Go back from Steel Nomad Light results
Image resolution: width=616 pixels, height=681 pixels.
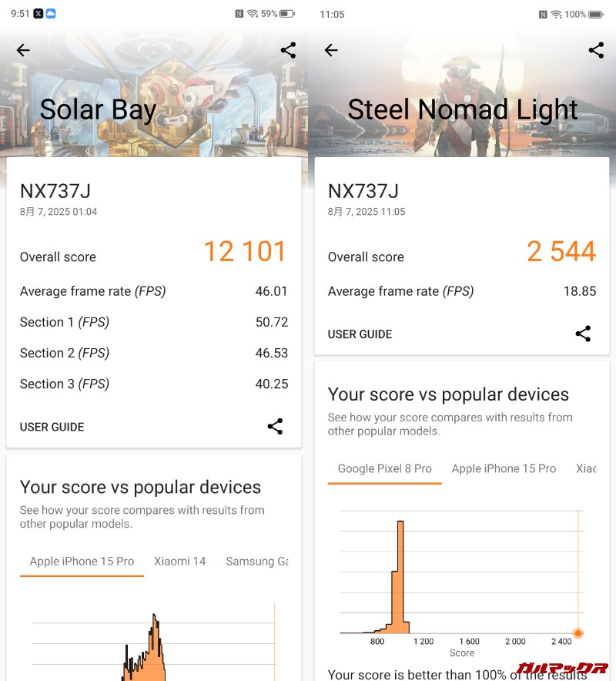click(x=331, y=50)
